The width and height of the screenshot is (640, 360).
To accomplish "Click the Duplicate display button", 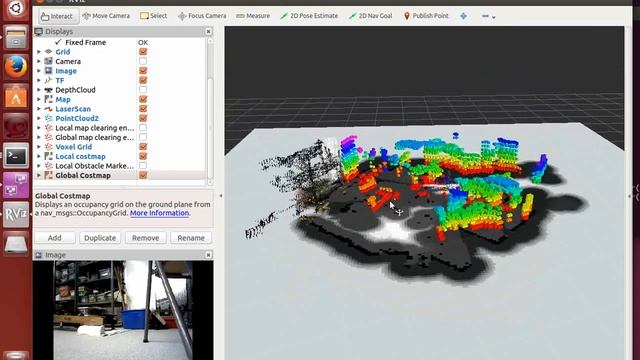I will click(x=100, y=238).
